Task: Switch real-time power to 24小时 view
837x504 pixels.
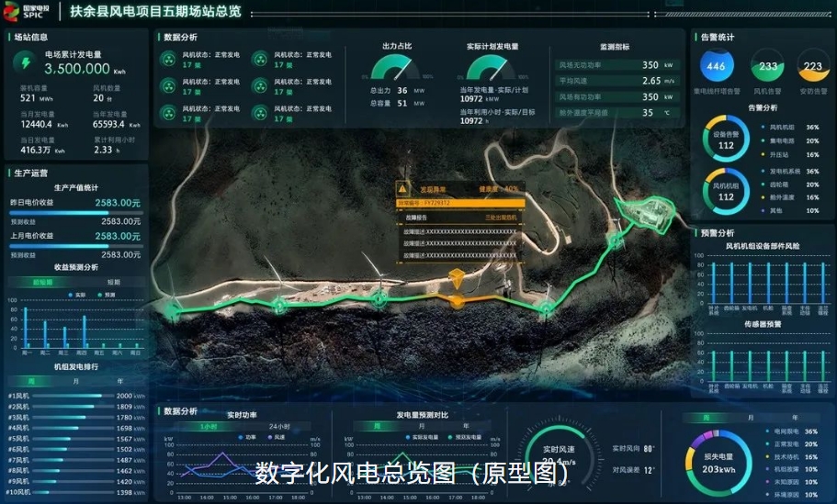Action: 280,427
